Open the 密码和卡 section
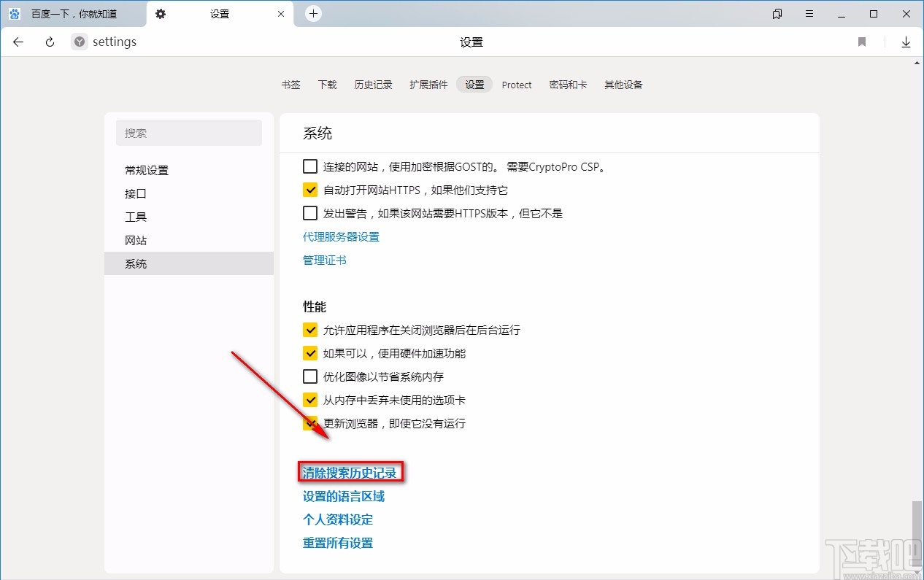The image size is (924, 580). pos(568,85)
